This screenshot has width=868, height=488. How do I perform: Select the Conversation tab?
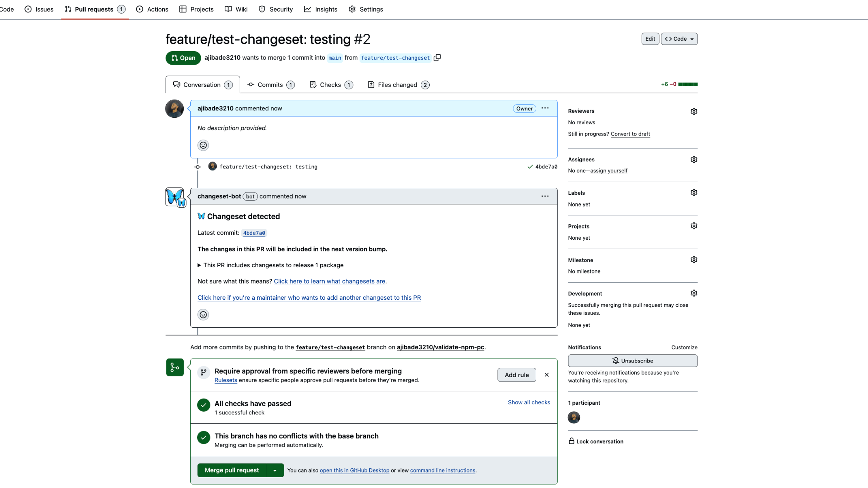tap(202, 84)
